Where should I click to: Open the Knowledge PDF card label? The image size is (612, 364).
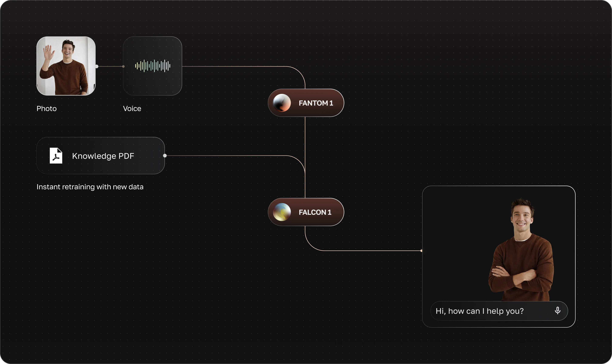pyautogui.click(x=103, y=156)
